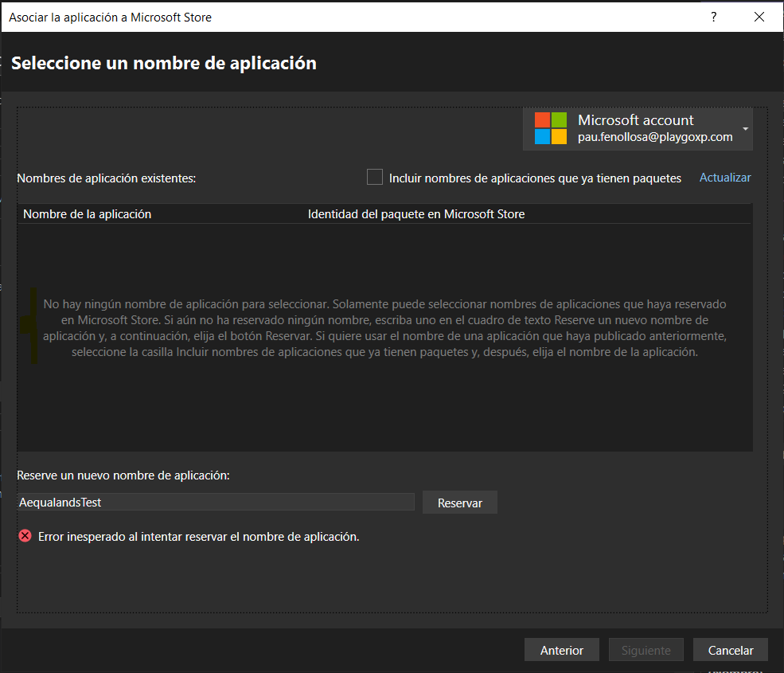Click the help question mark icon
784x673 pixels.
713,17
